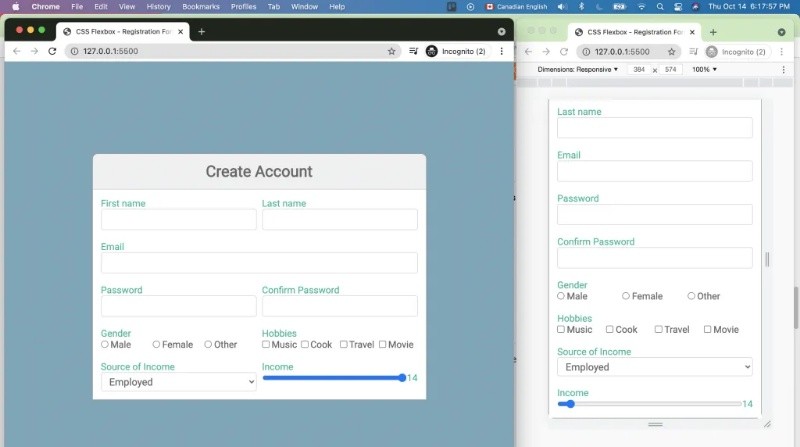Check the Movie hobby in the left form
The height and width of the screenshot is (447, 800).
coord(382,344)
